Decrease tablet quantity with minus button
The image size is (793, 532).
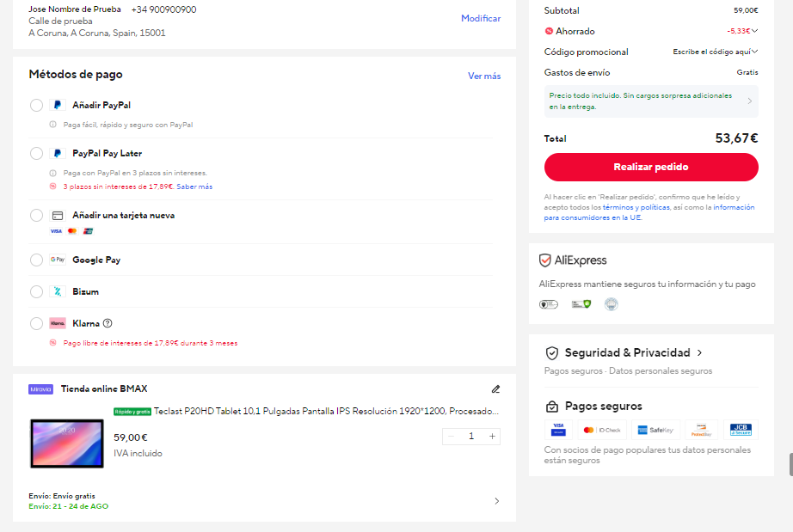(452, 437)
